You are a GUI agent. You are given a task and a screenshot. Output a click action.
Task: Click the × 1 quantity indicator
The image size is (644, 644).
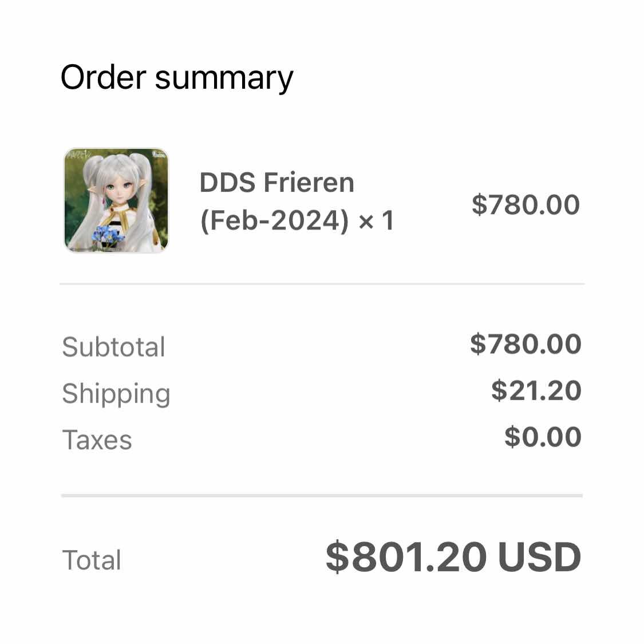click(x=376, y=221)
